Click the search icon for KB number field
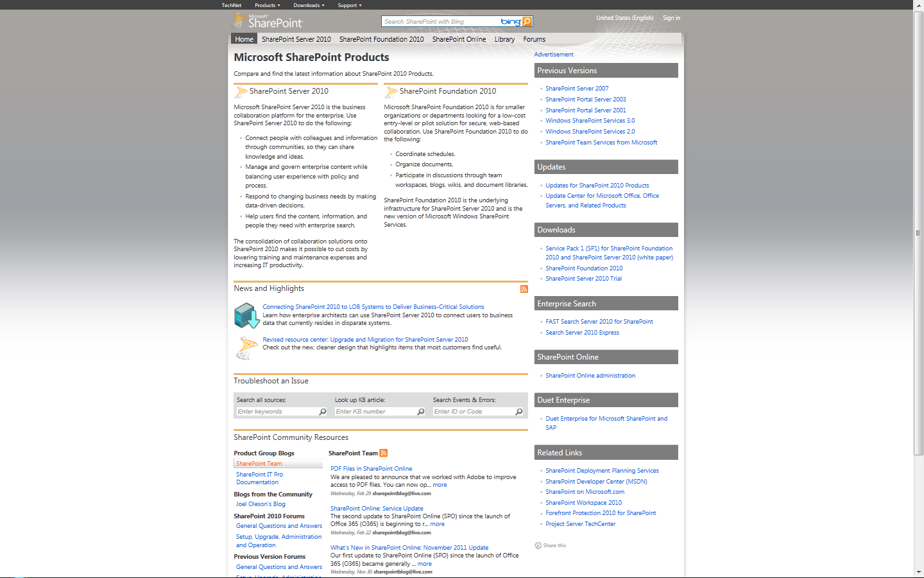Viewport: 924px width, 578px height. [x=421, y=412]
